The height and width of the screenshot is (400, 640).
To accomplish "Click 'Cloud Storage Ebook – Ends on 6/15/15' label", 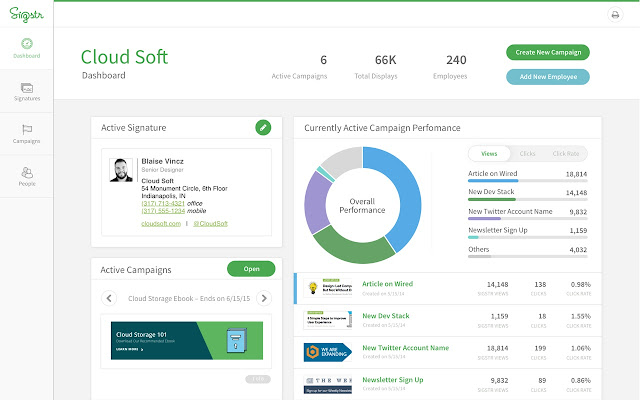I will [189, 298].
